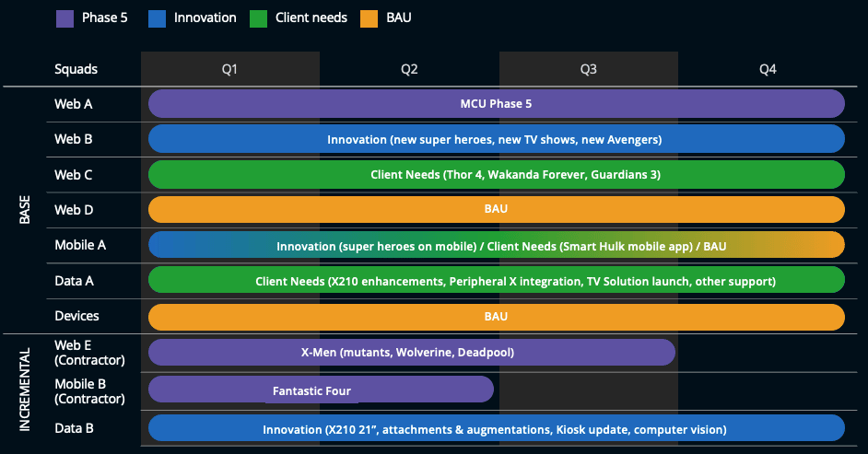Select the Client needs legend label
868x454 pixels.
coord(311,17)
